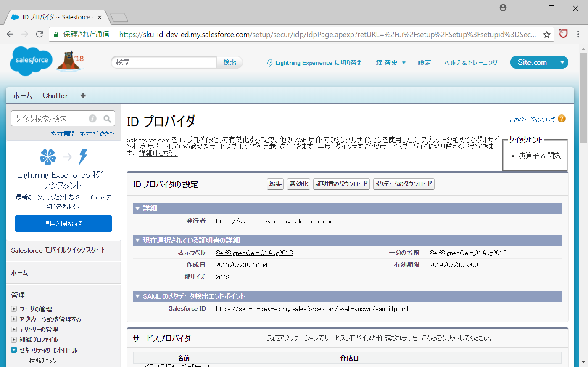Screen dimensions: 588x367
Task: Open the Chatter tab
Action: tap(55, 96)
